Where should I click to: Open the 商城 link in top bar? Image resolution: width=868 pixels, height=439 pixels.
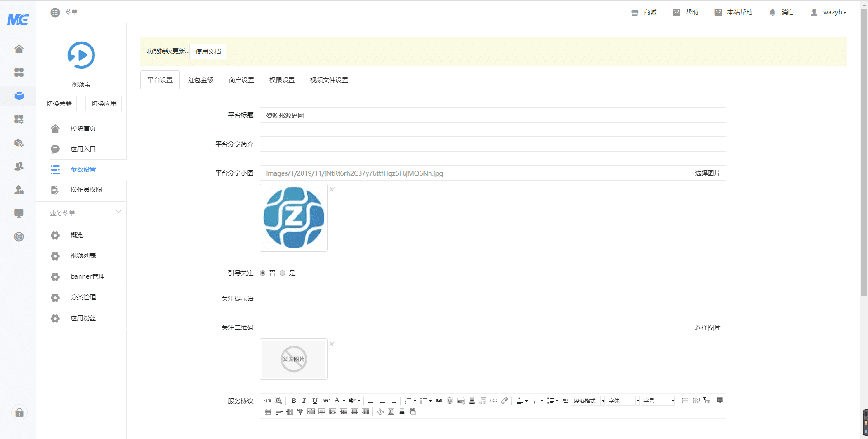644,12
